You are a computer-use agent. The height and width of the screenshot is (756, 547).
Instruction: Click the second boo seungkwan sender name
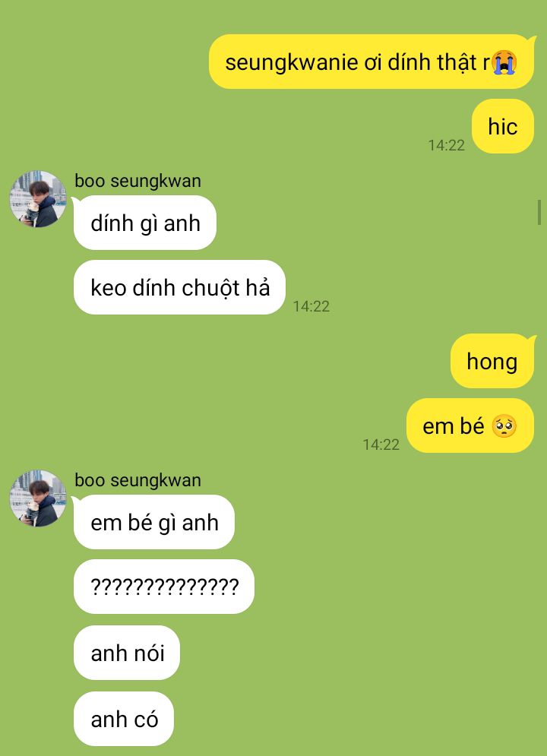138,481
